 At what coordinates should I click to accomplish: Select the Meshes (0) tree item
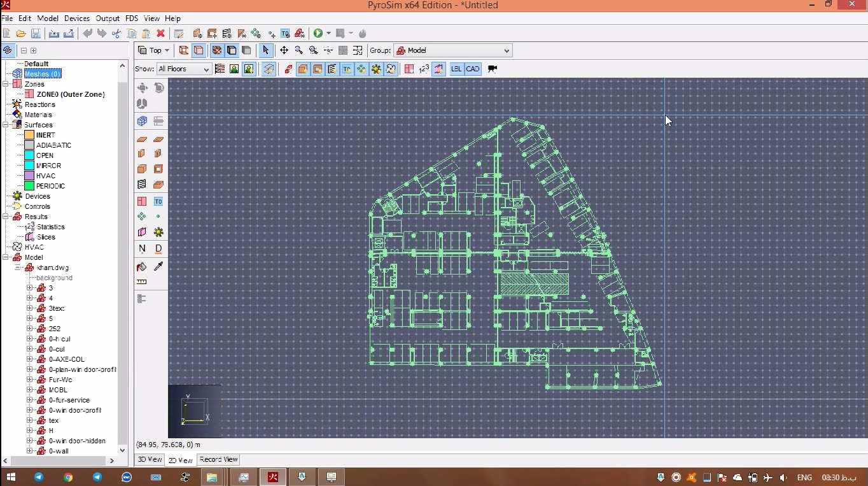tap(42, 74)
